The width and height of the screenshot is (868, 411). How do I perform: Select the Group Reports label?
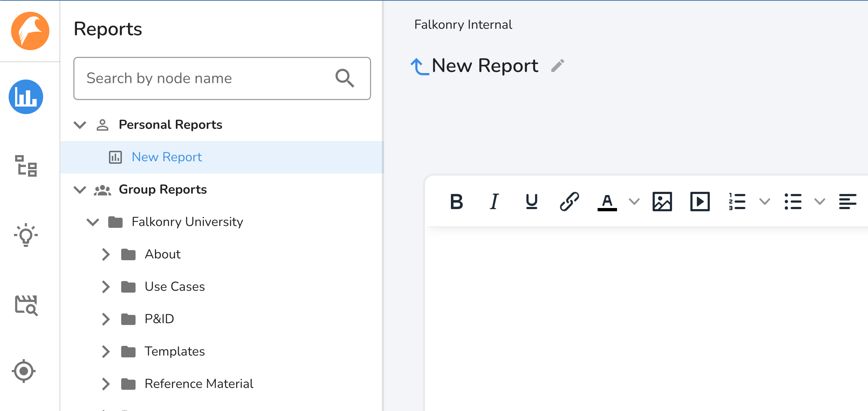click(x=163, y=189)
